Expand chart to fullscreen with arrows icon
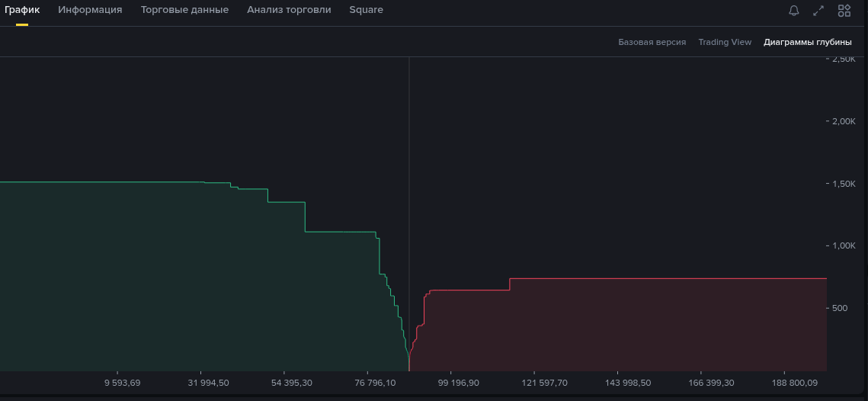Viewport: 868px width, 401px height. pyautogui.click(x=818, y=11)
